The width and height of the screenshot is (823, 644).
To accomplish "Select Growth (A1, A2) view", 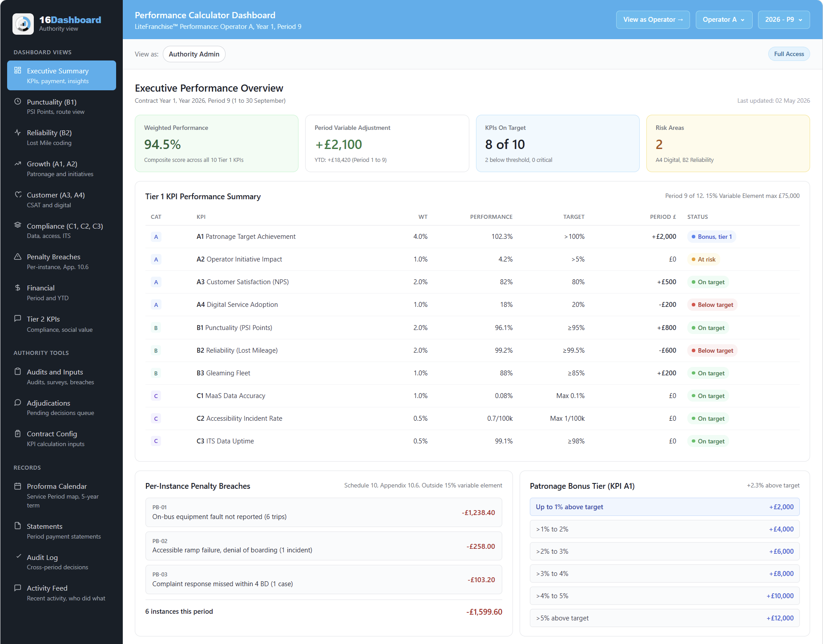I will [x=61, y=169].
